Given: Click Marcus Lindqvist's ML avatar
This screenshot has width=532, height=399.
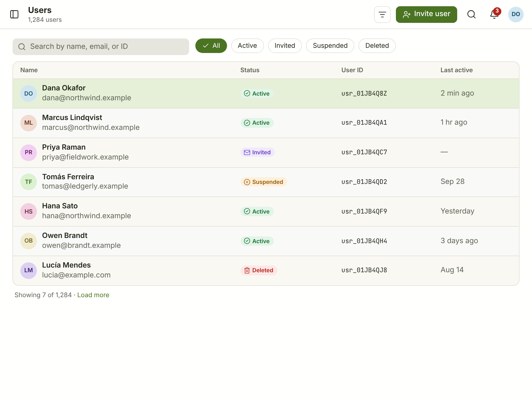Looking at the screenshot, I should 29,123.
